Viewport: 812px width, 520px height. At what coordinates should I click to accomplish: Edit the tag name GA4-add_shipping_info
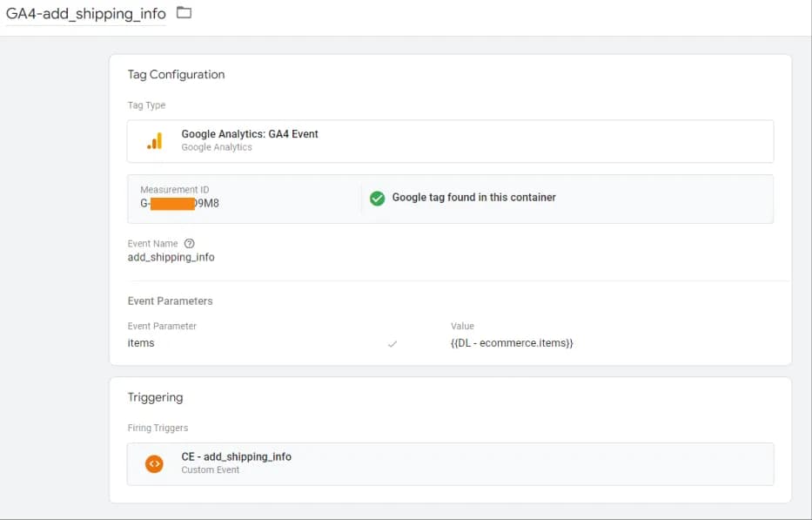[86, 13]
